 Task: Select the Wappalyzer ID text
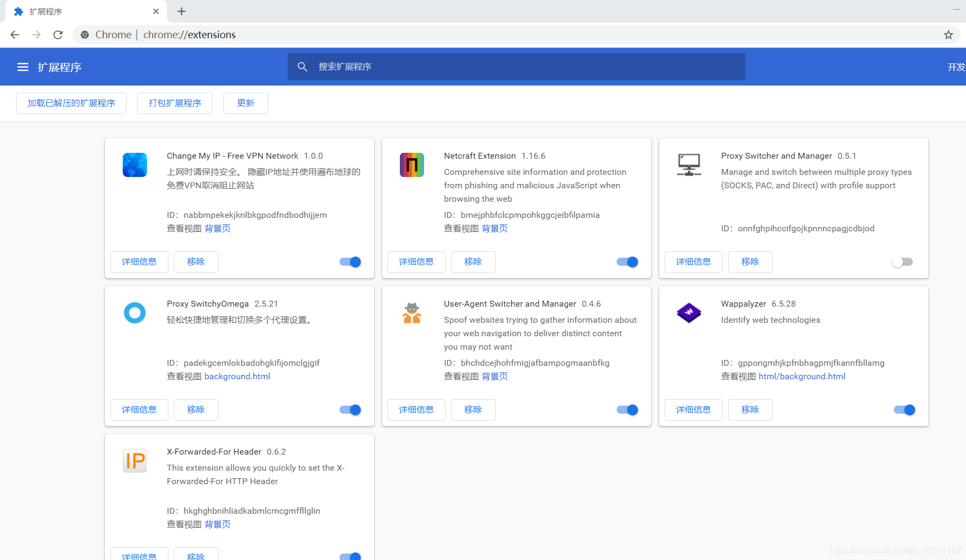tap(803, 363)
